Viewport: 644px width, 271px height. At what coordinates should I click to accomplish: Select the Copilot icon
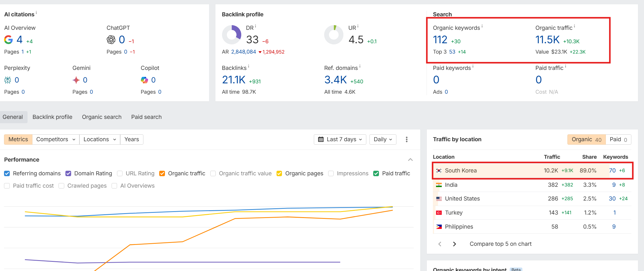[144, 80]
